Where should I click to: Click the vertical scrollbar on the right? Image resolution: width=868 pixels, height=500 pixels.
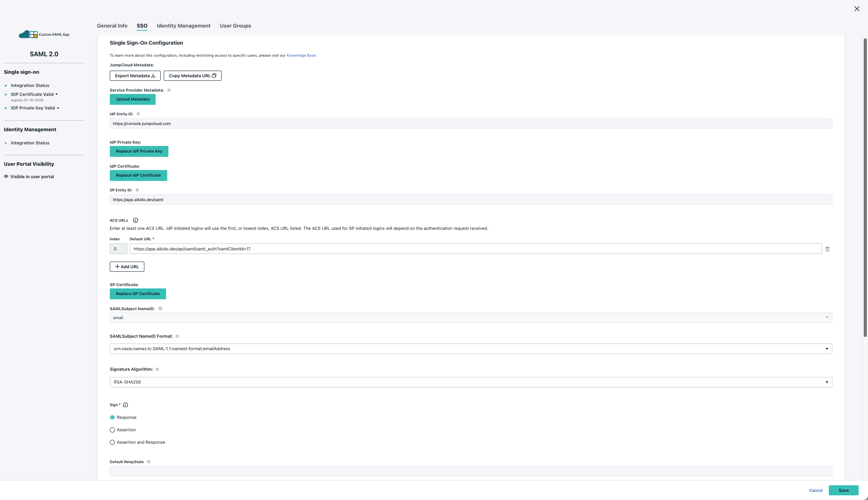(865, 187)
